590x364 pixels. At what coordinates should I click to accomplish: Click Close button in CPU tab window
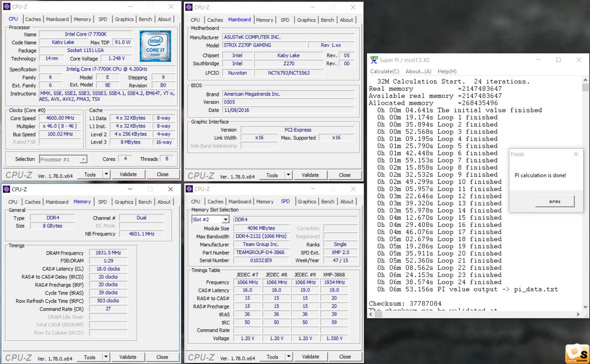[163, 174]
